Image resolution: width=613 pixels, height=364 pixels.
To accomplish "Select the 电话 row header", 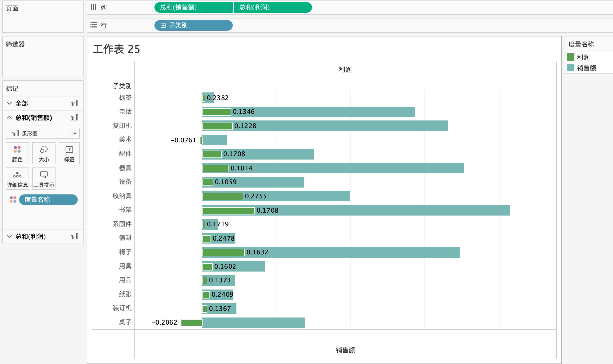I will (x=125, y=111).
